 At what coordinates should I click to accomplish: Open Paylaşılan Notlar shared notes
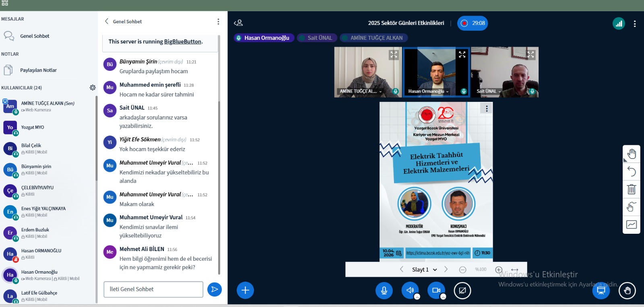[38, 70]
